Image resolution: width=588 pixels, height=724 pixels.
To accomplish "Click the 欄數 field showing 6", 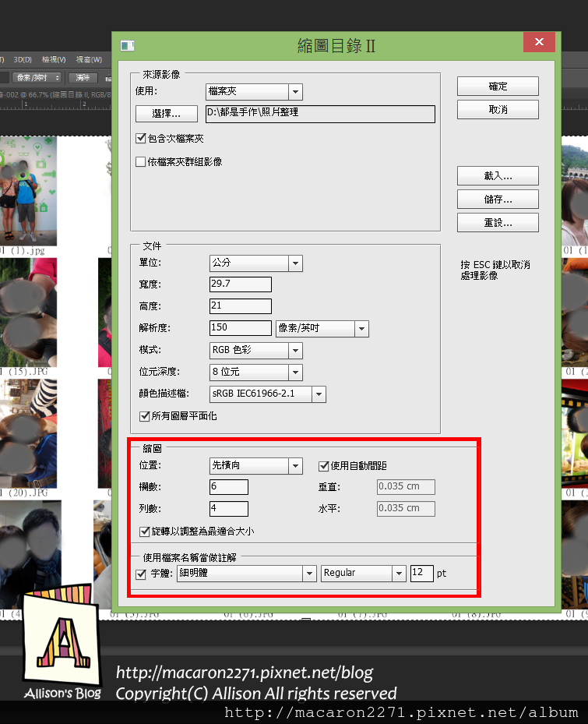I will (x=229, y=486).
